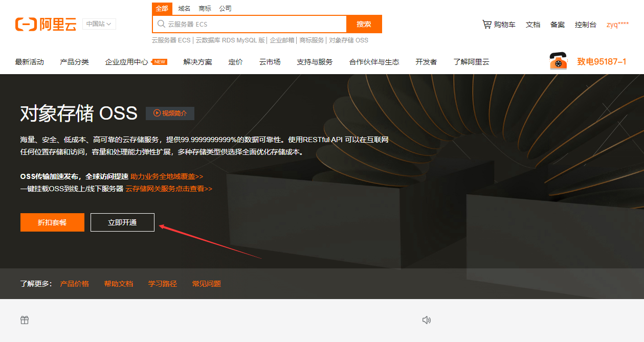The image size is (644, 342).
Task: Click the zyq**** account name
Action: coord(618,25)
